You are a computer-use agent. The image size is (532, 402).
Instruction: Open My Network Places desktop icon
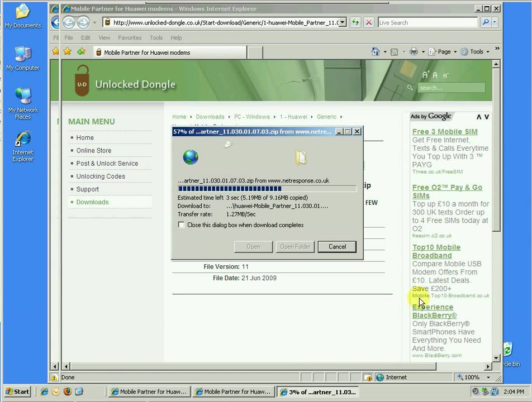coord(23,103)
